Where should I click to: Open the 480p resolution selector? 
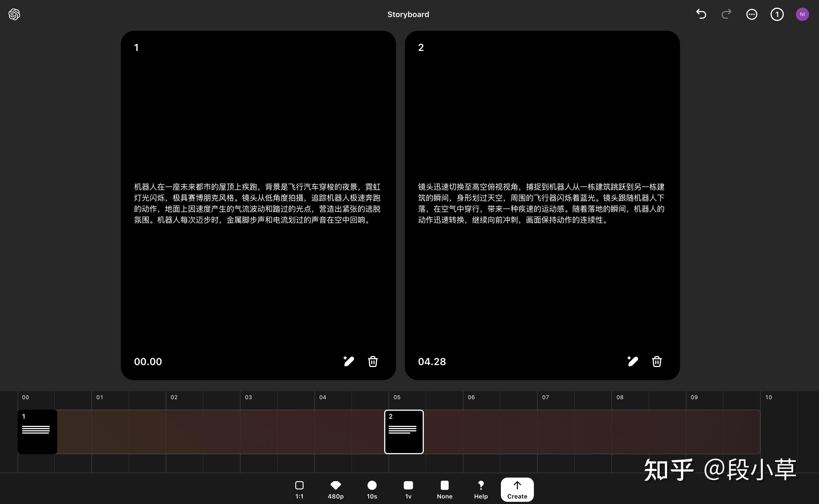point(335,489)
